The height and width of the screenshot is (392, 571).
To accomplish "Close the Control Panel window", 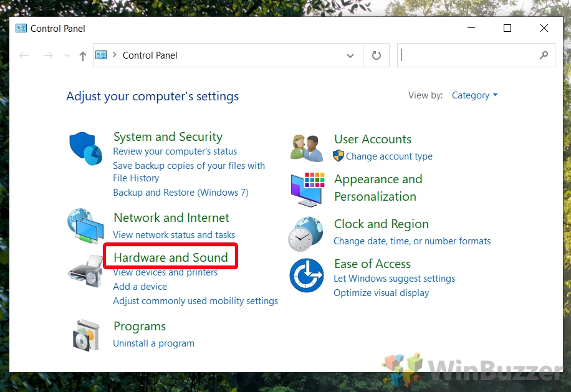I will (x=544, y=28).
